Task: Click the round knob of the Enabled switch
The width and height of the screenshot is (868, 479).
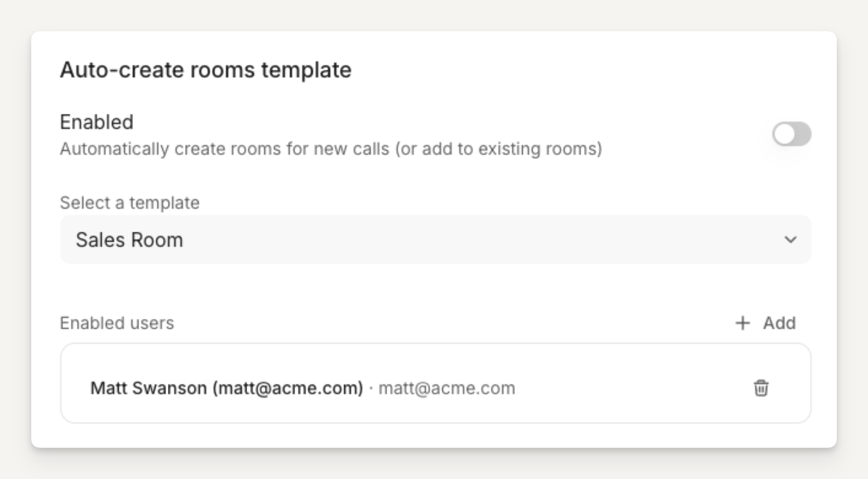Action: click(784, 134)
